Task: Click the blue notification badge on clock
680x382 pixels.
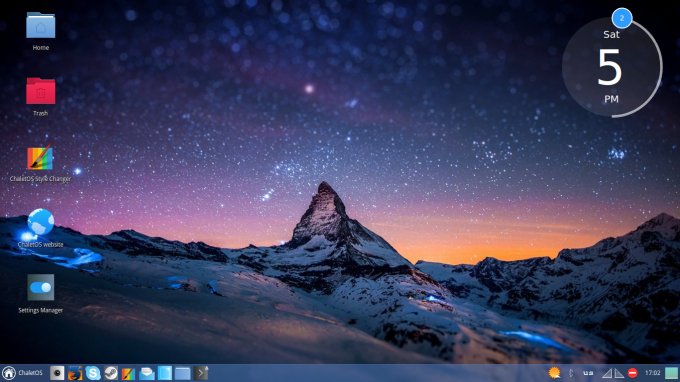Action: point(622,18)
